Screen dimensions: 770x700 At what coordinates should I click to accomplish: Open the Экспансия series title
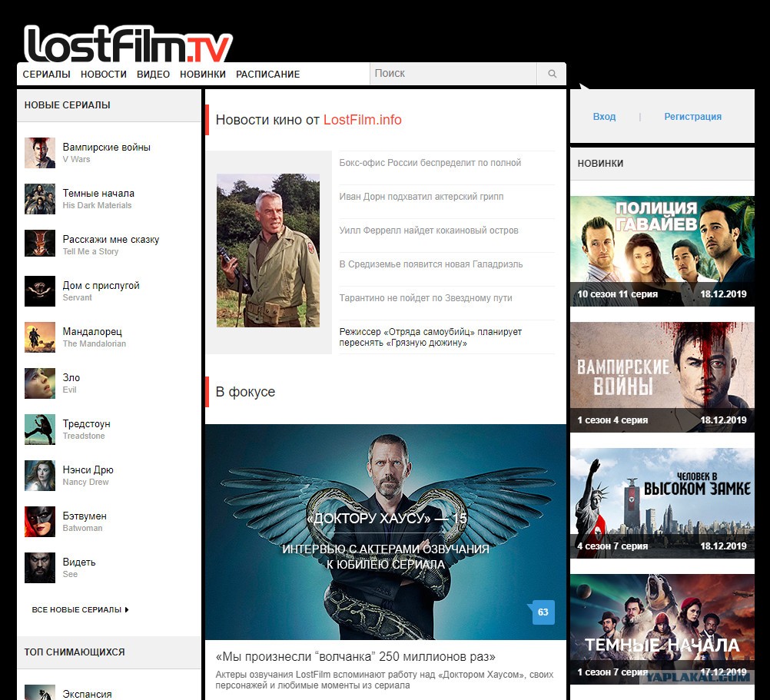[88, 694]
